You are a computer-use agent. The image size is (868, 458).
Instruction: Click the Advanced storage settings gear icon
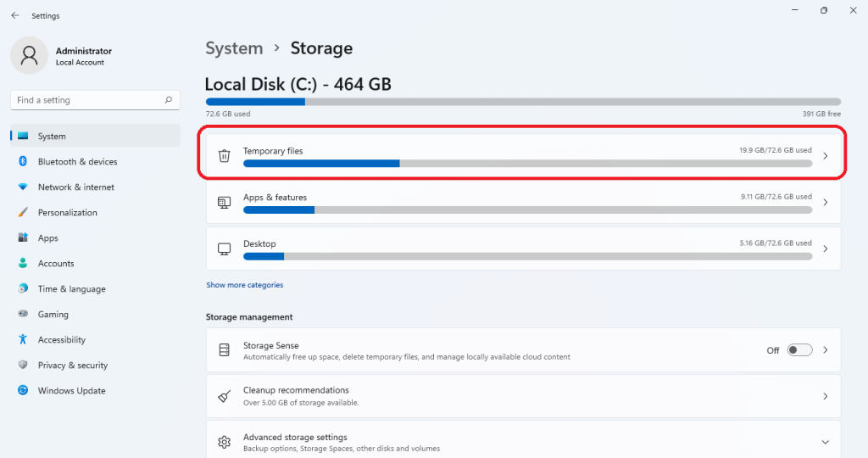pos(224,442)
